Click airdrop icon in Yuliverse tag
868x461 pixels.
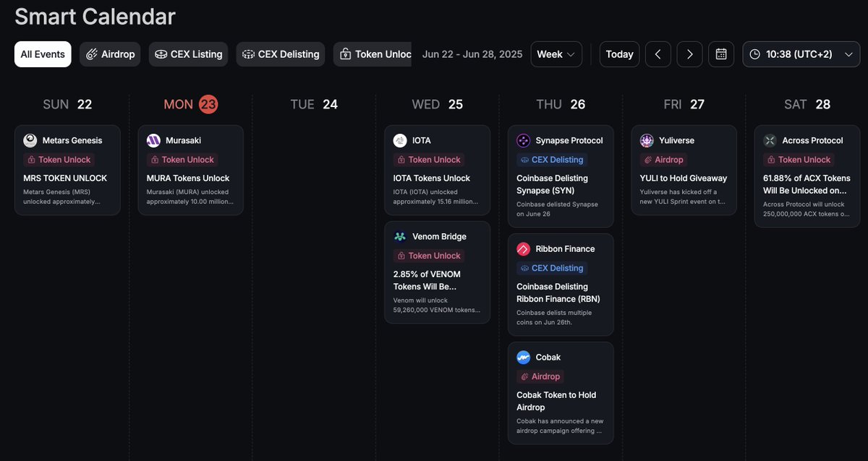(648, 160)
